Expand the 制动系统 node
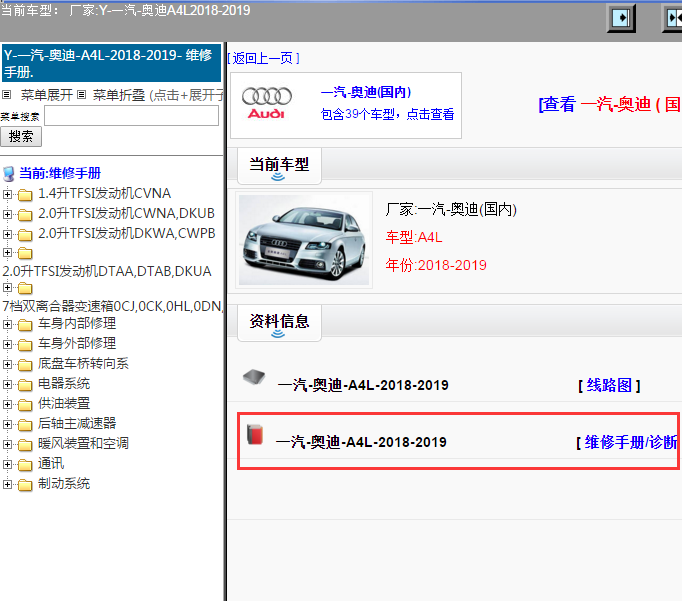 coord(7,484)
